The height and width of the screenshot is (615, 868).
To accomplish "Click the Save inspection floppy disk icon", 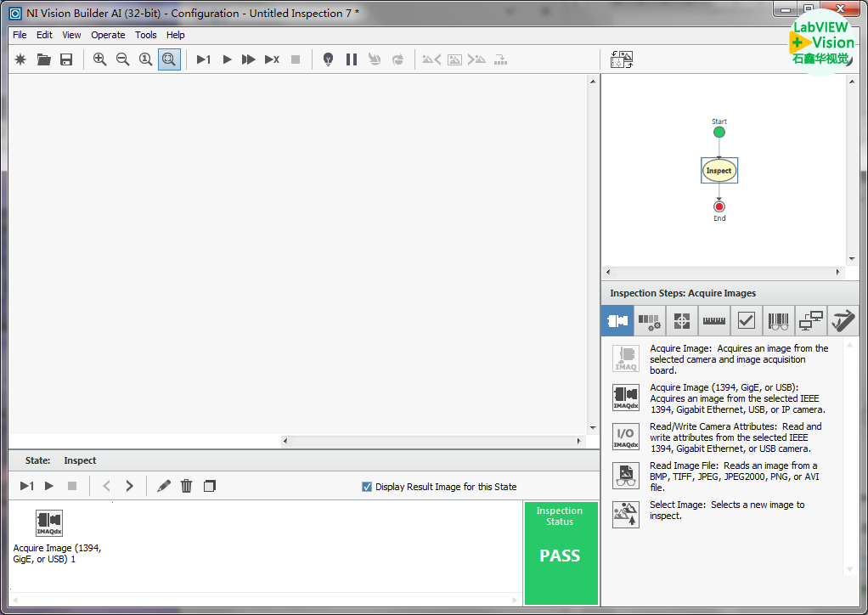I will [66, 59].
